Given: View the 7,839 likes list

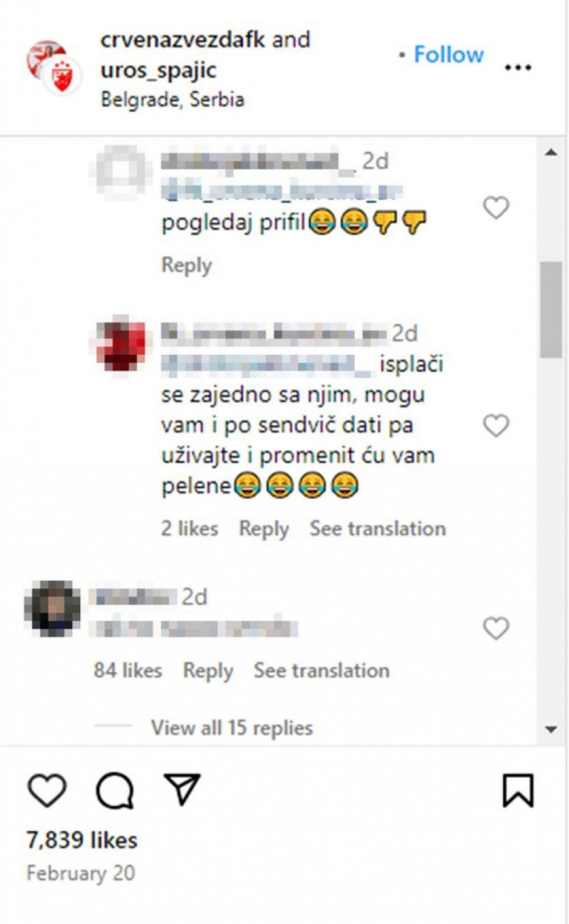Looking at the screenshot, I should 82,840.
